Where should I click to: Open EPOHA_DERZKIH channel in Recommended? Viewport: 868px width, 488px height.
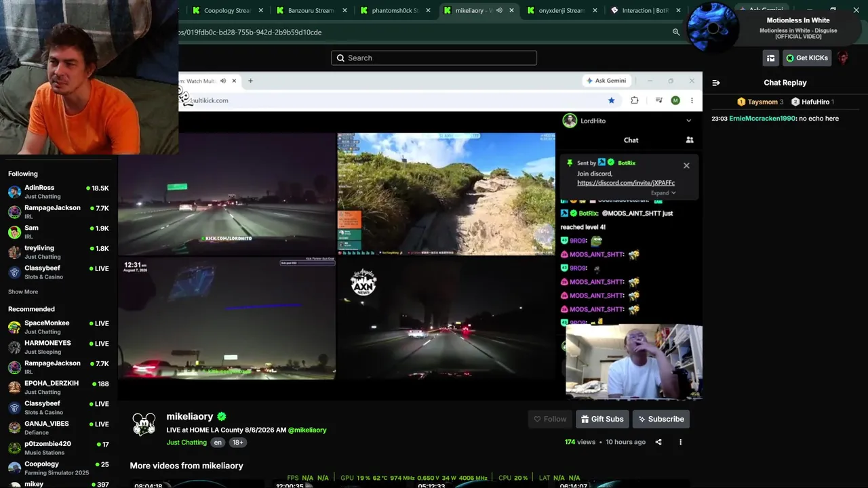58,388
